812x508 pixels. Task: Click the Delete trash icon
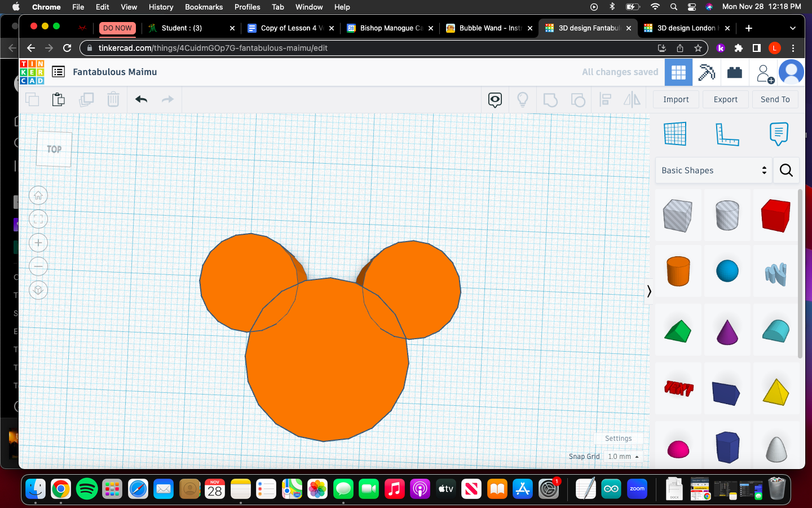click(113, 100)
